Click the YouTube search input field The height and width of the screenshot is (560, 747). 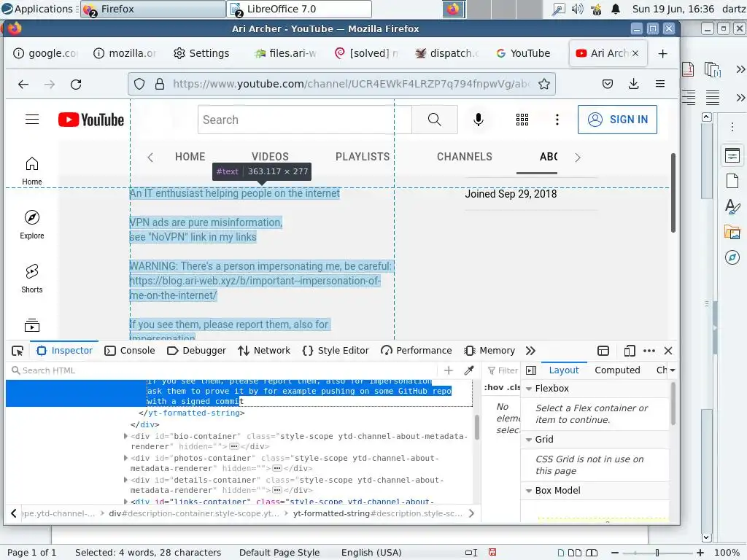305,120
